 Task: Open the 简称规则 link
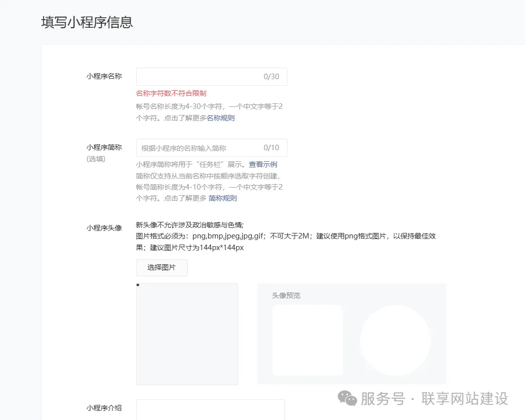[x=222, y=198]
